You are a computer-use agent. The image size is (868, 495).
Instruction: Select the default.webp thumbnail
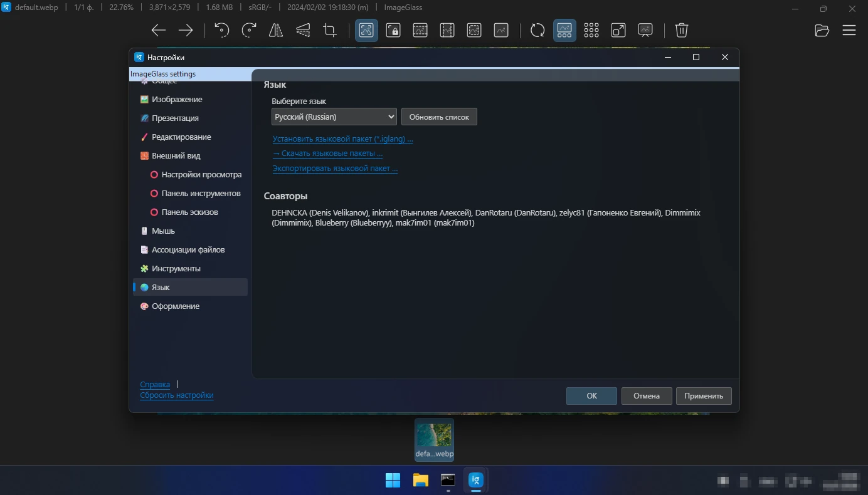click(434, 440)
